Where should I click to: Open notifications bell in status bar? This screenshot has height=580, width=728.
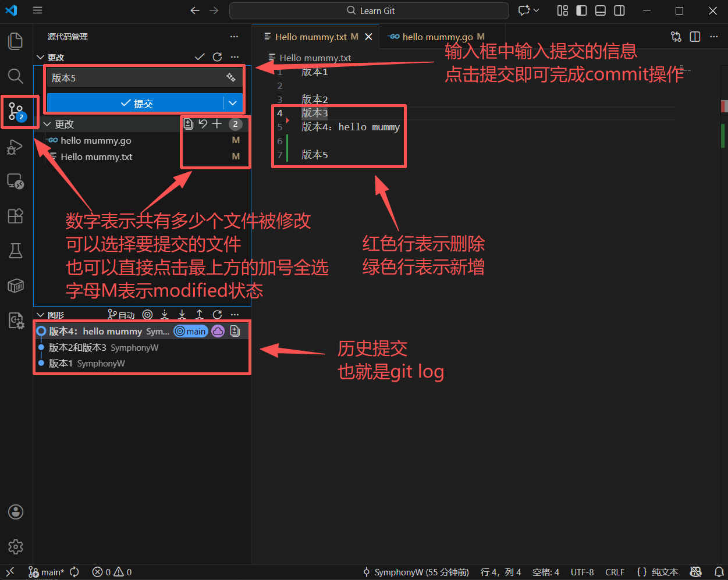[x=719, y=572]
